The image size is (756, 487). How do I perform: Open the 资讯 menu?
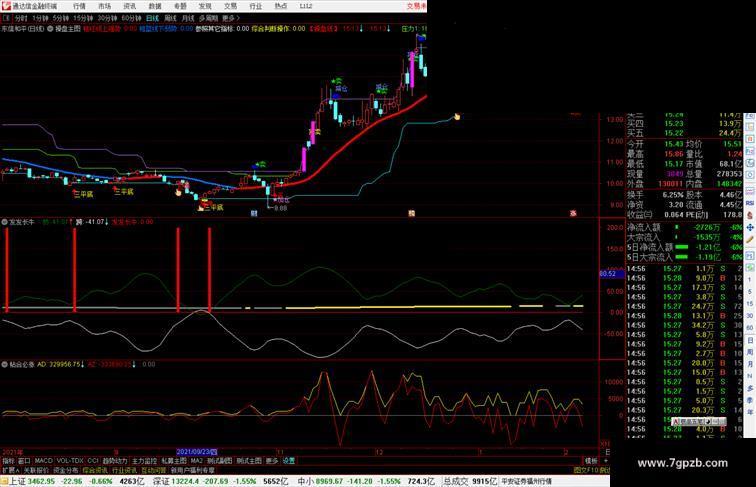tap(130, 6)
